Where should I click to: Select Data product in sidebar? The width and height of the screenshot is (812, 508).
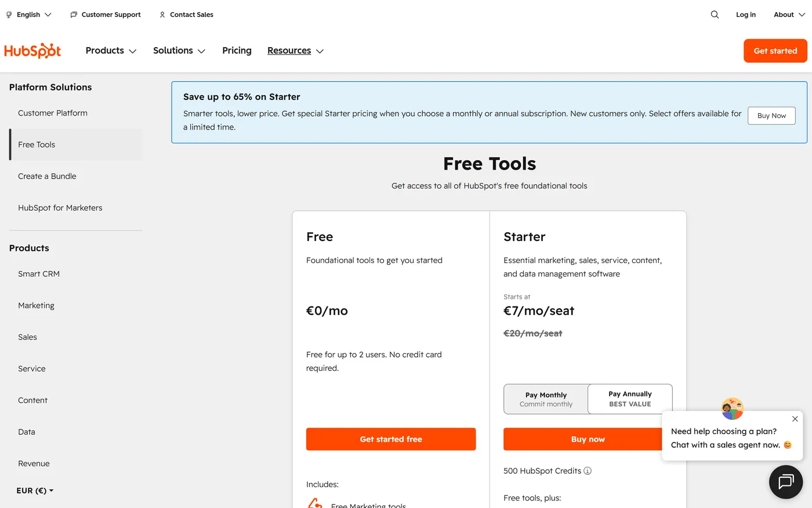click(75, 432)
